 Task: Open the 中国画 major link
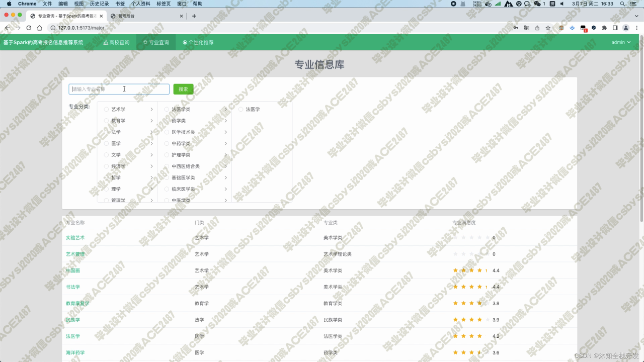click(x=73, y=270)
